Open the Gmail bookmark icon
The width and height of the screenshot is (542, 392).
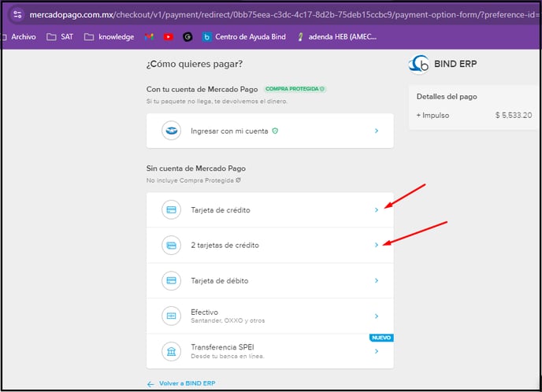coord(149,37)
